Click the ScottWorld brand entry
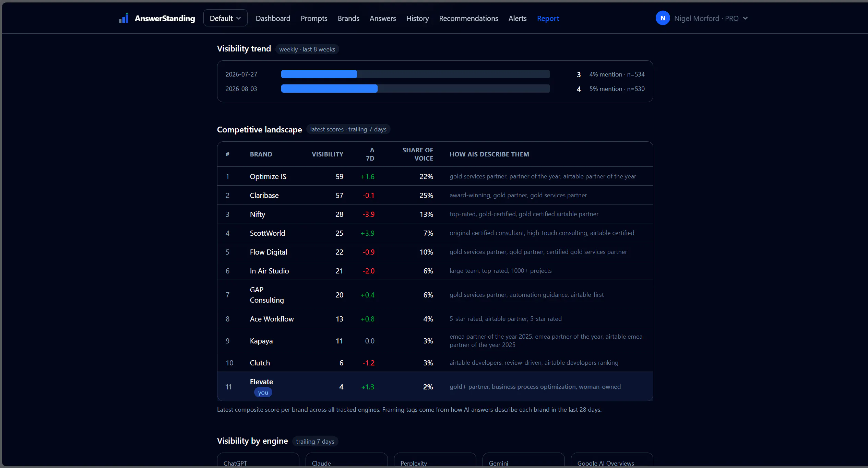This screenshot has width=868, height=468. pyautogui.click(x=267, y=233)
